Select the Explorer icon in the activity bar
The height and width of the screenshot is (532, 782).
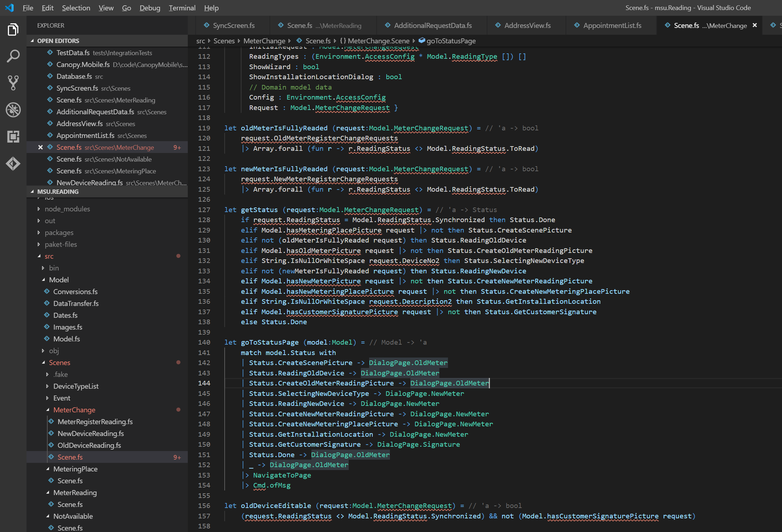tap(13, 29)
